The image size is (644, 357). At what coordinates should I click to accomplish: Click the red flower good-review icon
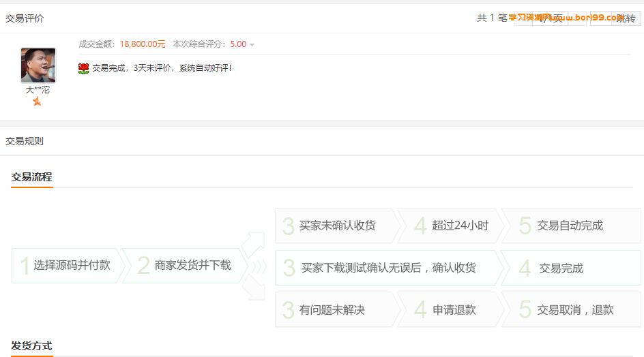coord(83,69)
